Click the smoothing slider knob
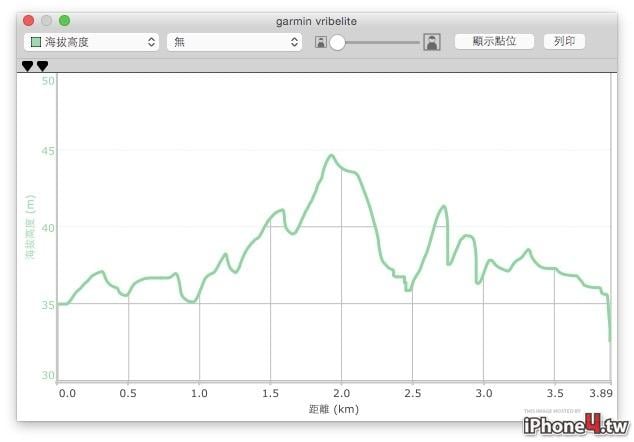 (337, 42)
